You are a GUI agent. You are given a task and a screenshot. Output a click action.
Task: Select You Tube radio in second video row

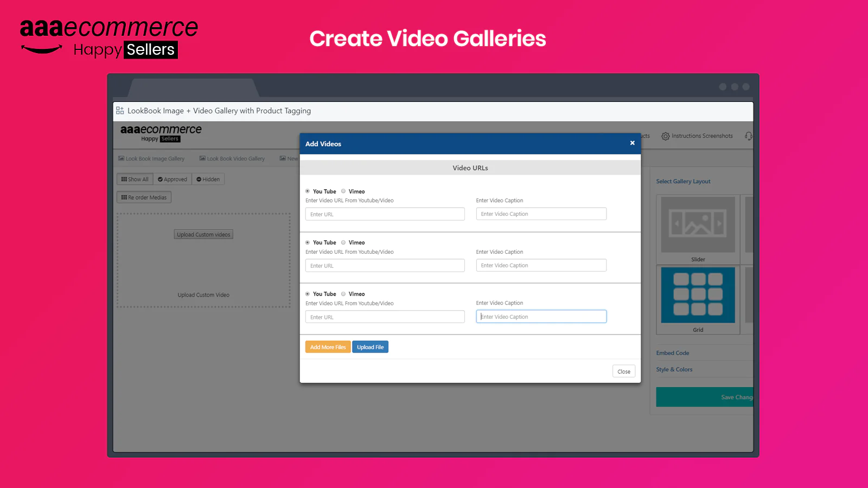pos(308,242)
